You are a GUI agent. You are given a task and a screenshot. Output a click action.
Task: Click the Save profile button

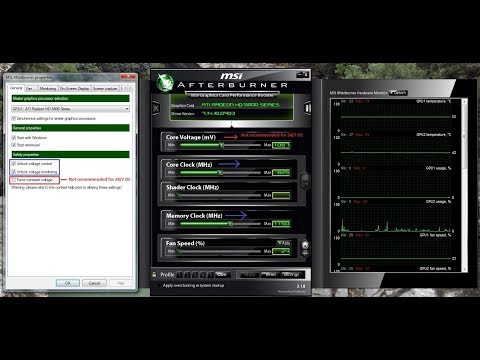(222, 275)
